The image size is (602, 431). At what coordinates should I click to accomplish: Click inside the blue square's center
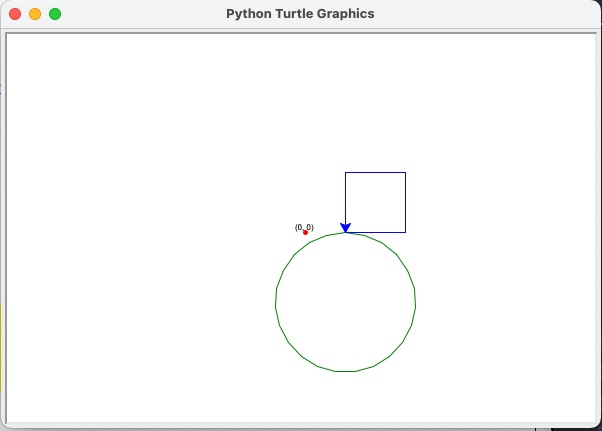tap(375, 202)
